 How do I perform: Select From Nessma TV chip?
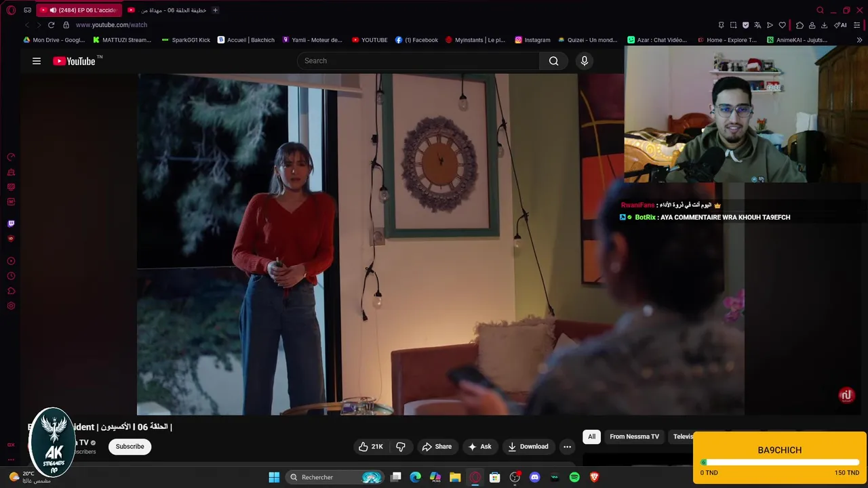634,436
